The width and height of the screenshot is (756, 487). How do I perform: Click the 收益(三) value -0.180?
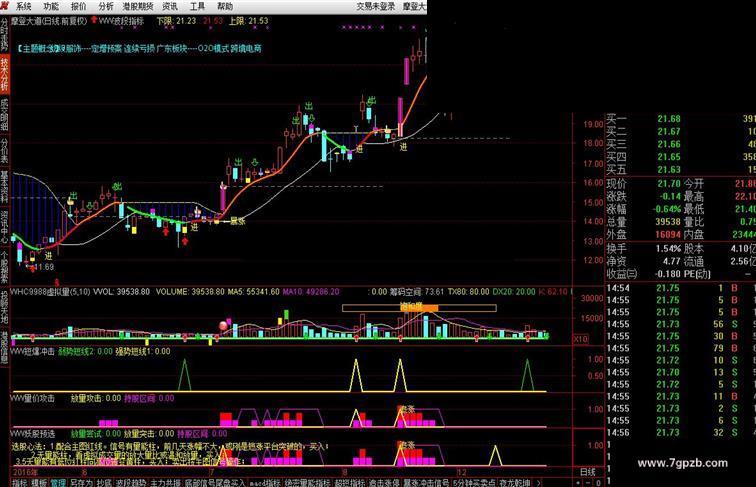667,274
